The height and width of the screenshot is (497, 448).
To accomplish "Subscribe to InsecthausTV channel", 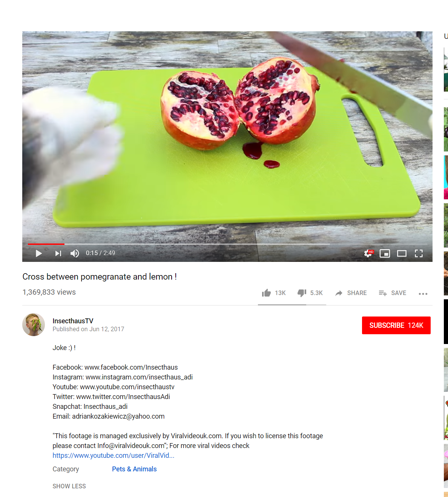I will click(x=396, y=325).
